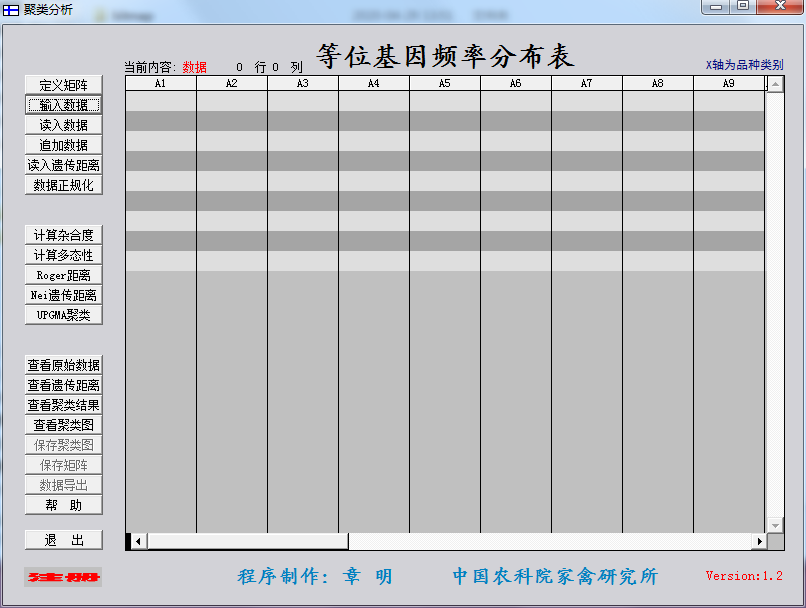Click the red logo image at bottom left
Screen dimensions: 806x608
tap(63, 577)
